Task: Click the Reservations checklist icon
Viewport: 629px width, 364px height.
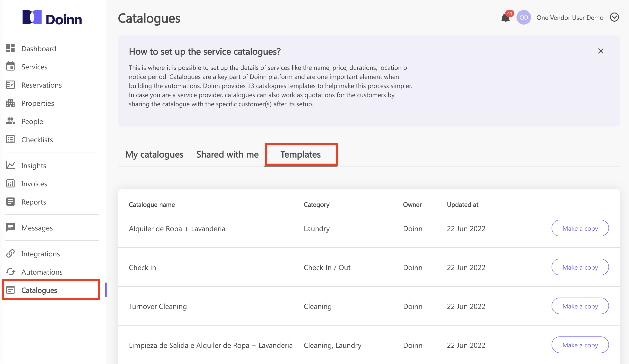Action: coord(10,85)
